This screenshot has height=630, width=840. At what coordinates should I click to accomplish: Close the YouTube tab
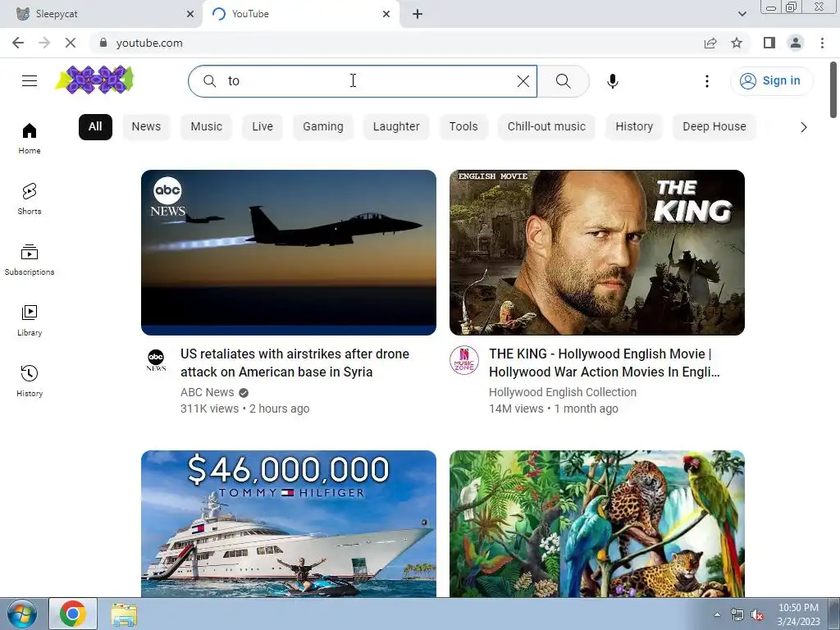386,14
